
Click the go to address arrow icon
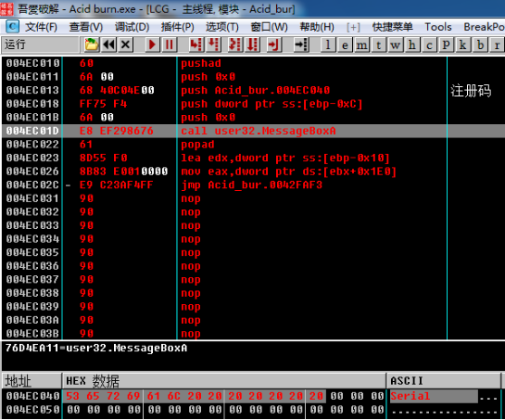click(x=301, y=45)
